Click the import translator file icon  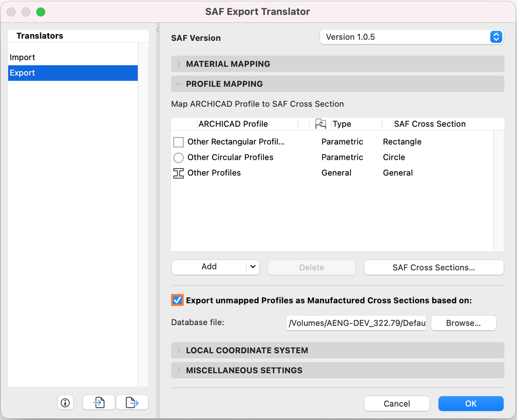click(x=98, y=402)
